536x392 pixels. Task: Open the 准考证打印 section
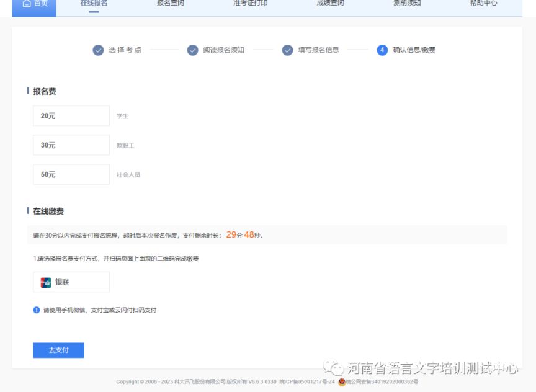click(248, 4)
